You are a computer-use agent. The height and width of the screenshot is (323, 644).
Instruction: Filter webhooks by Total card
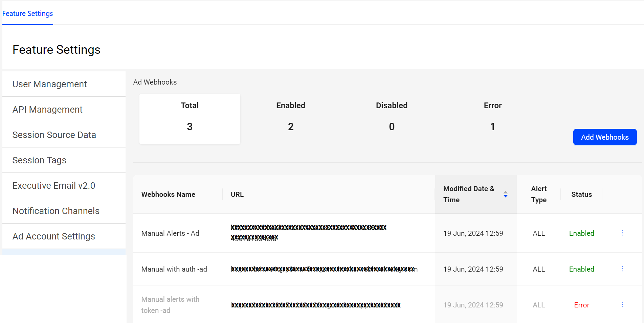point(190,119)
